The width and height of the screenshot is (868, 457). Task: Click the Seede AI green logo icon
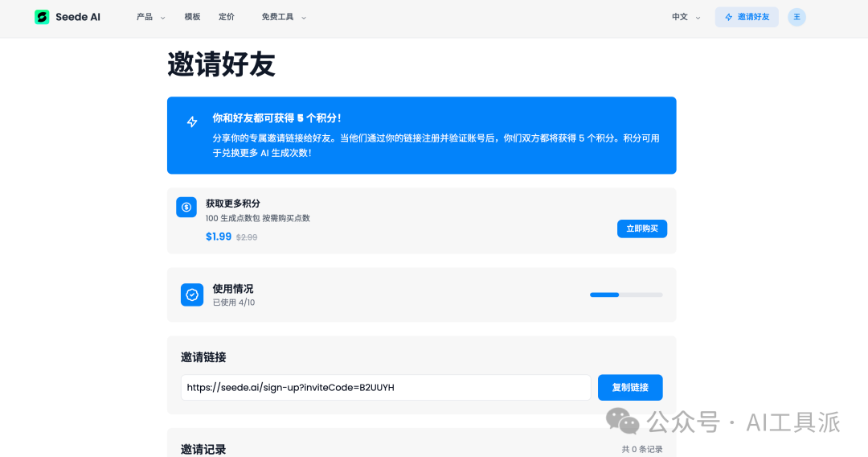click(x=42, y=17)
